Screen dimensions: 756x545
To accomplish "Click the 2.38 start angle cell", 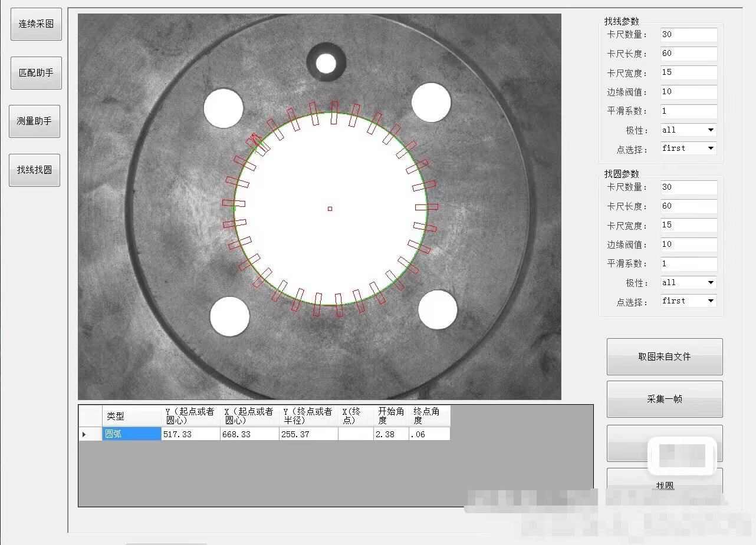I will click(391, 434).
